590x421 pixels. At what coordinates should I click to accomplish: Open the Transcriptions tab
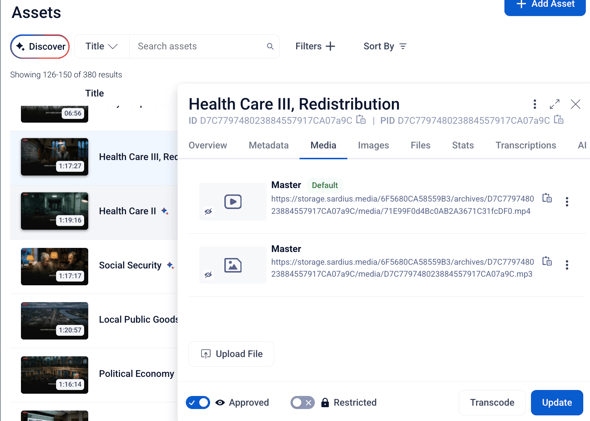(x=526, y=145)
